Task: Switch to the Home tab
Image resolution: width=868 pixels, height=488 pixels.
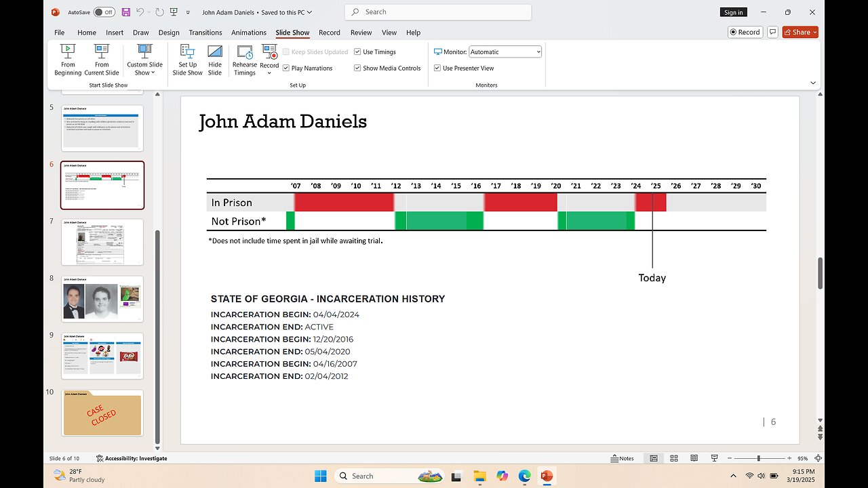Action: coord(87,33)
